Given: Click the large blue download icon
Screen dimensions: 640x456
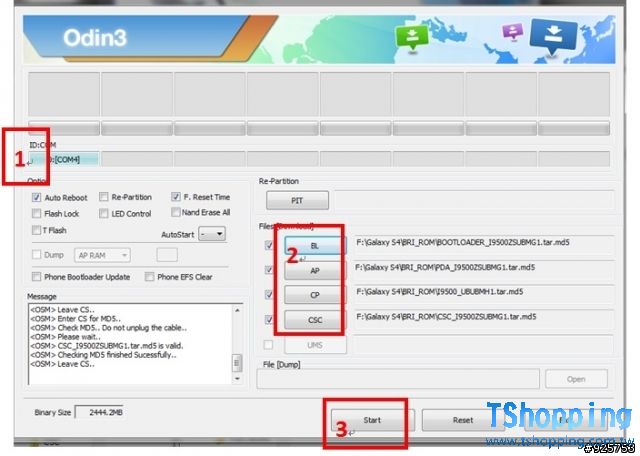Looking at the screenshot, I should pyautogui.click(x=552, y=35).
